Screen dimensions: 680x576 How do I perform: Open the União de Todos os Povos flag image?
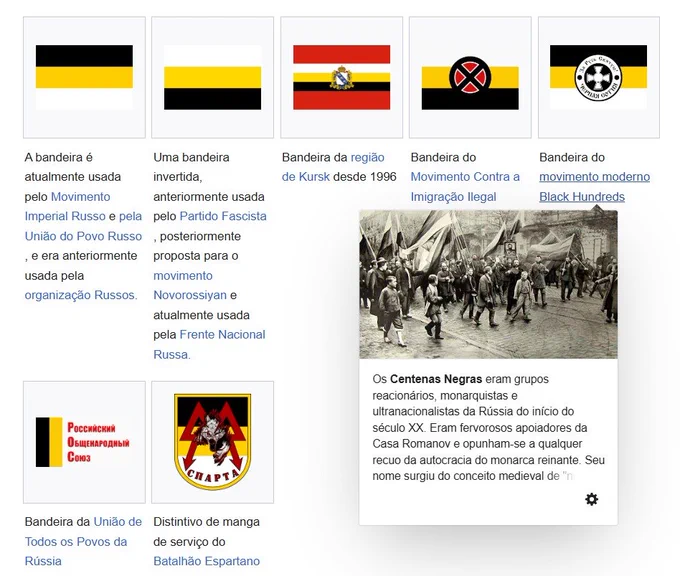pos(84,442)
